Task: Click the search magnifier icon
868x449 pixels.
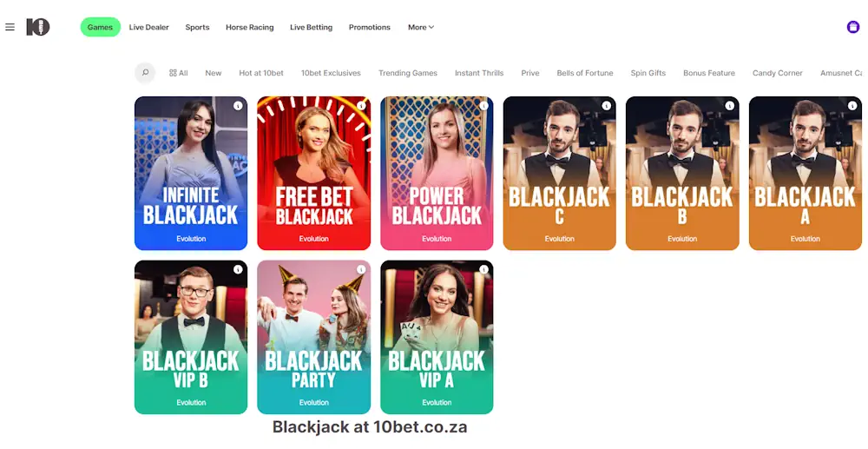Action: pos(145,73)
